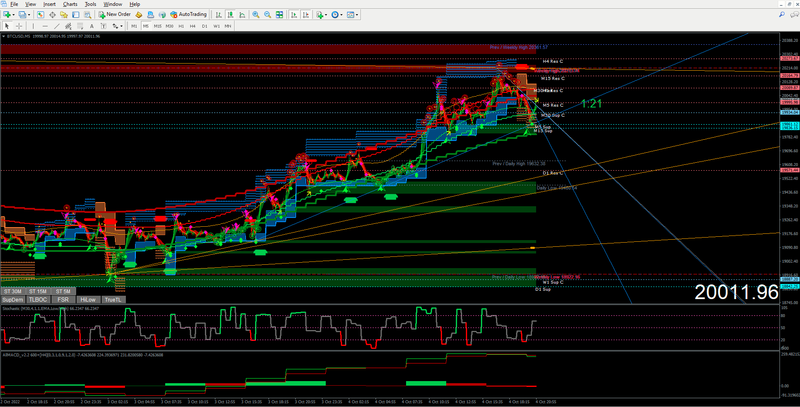Select the Text Label tool

pyautogui.click(x=104, y=26)
